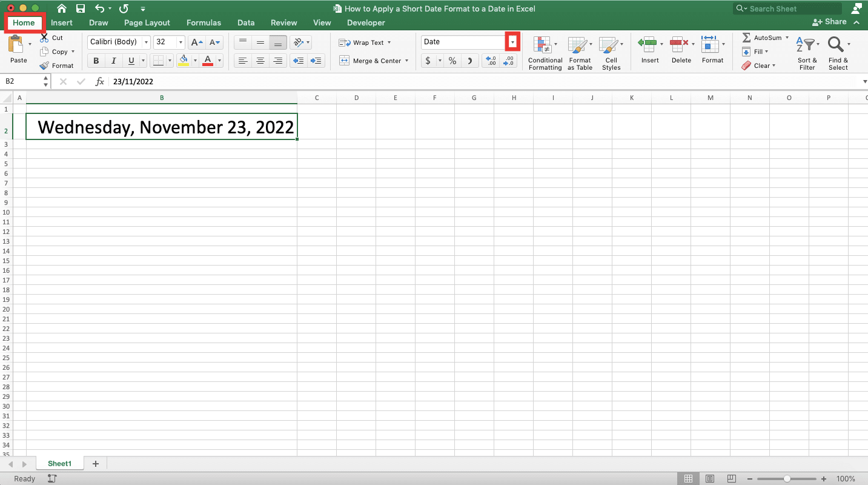Screen dimensions: 868x485
Task: Align text to bottom
Action: pyautogui.click(x=278, y=42)
